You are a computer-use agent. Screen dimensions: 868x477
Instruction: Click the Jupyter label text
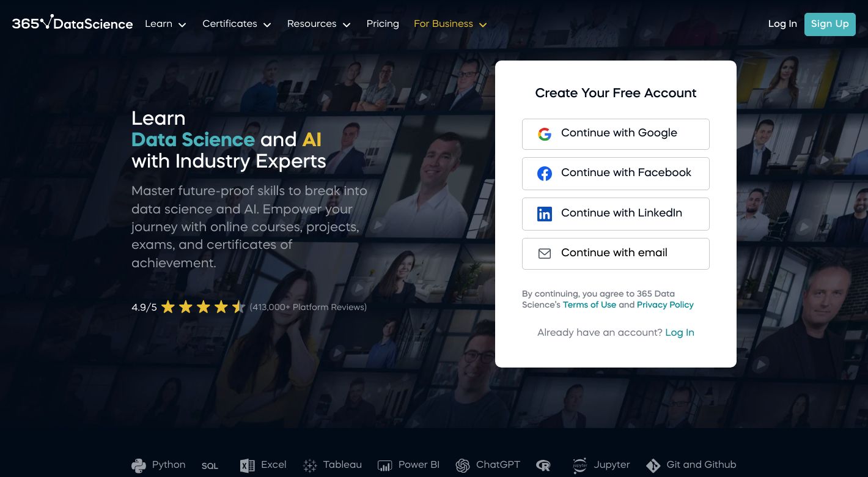[x=612, y=465]
